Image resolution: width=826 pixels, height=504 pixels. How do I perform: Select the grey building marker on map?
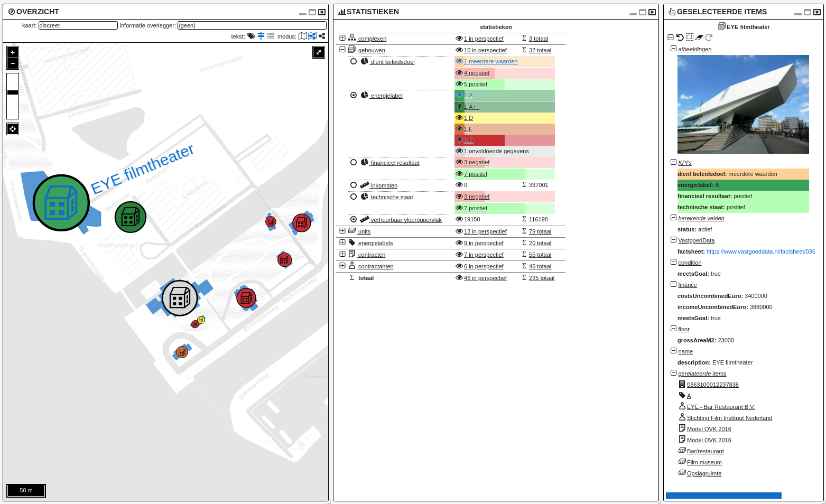point(180,298)
